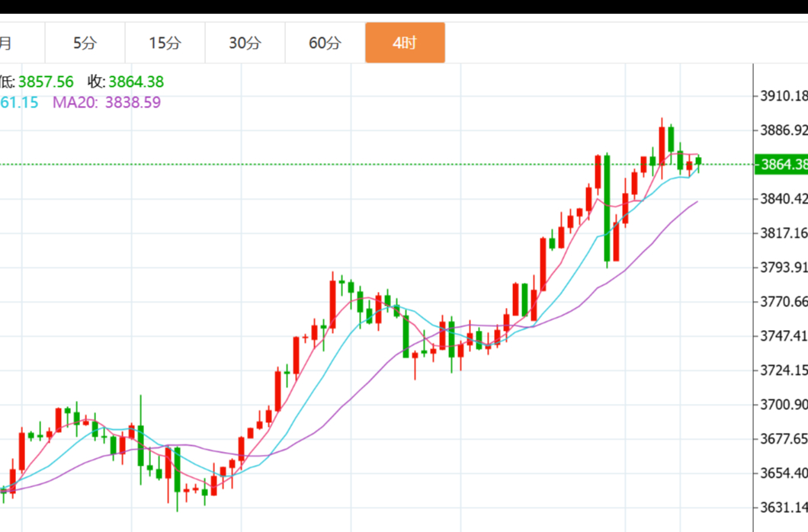Click the cyan moving average value 61.15
This screenshot has height=532, width=808.
[18, 102]
